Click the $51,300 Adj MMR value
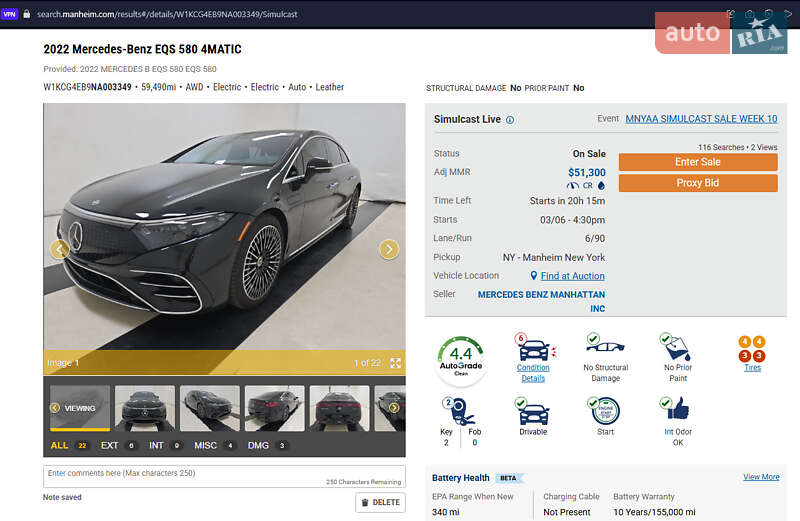800x521 pixels. (587, 172)
